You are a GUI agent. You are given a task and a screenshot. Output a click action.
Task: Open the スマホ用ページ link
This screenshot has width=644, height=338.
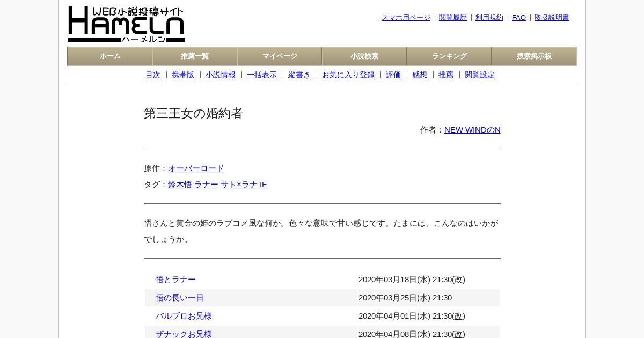click(406, 18)
